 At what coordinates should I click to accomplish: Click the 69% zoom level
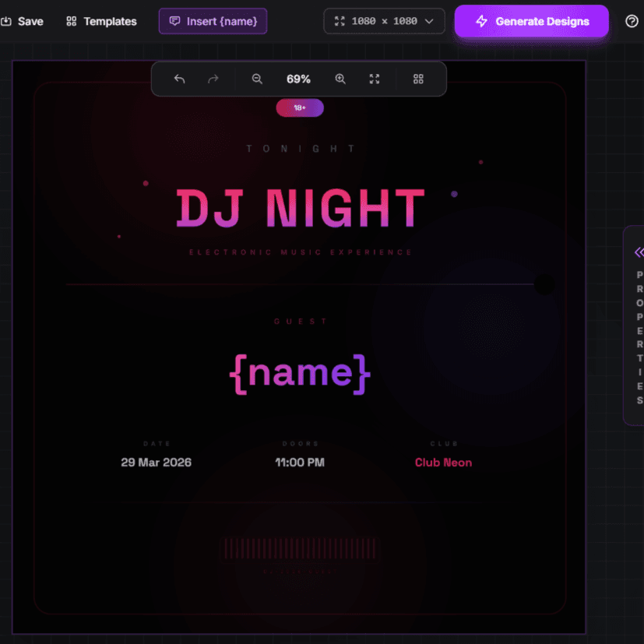click(298, 79)
